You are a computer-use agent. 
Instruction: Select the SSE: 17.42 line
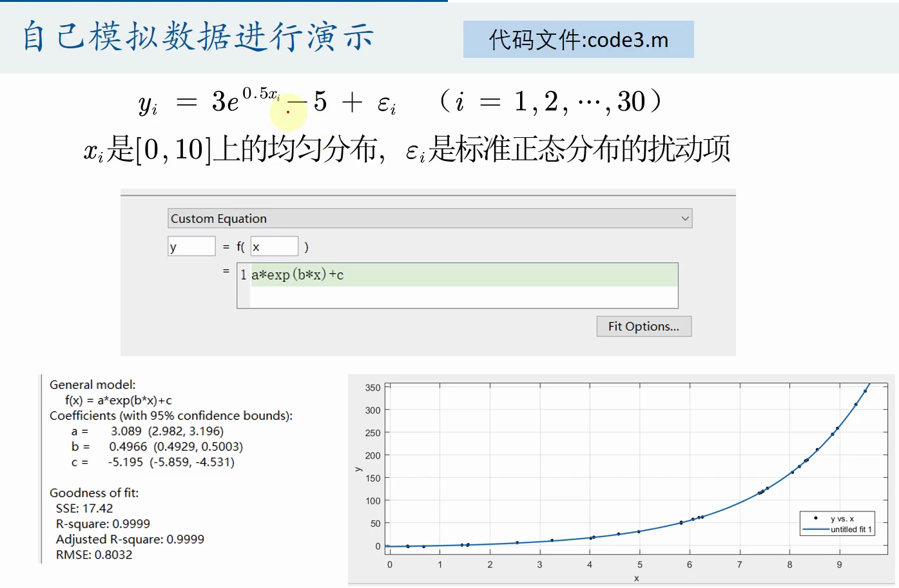coord(84,508)
